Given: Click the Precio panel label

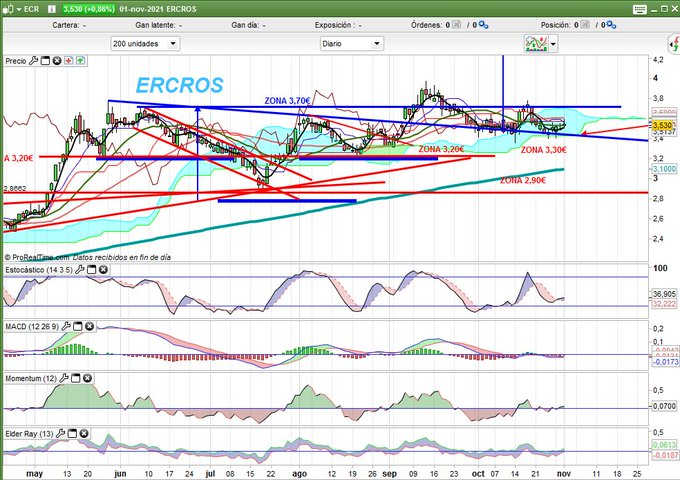Looking at the screenshot, I should pos(16,61).
